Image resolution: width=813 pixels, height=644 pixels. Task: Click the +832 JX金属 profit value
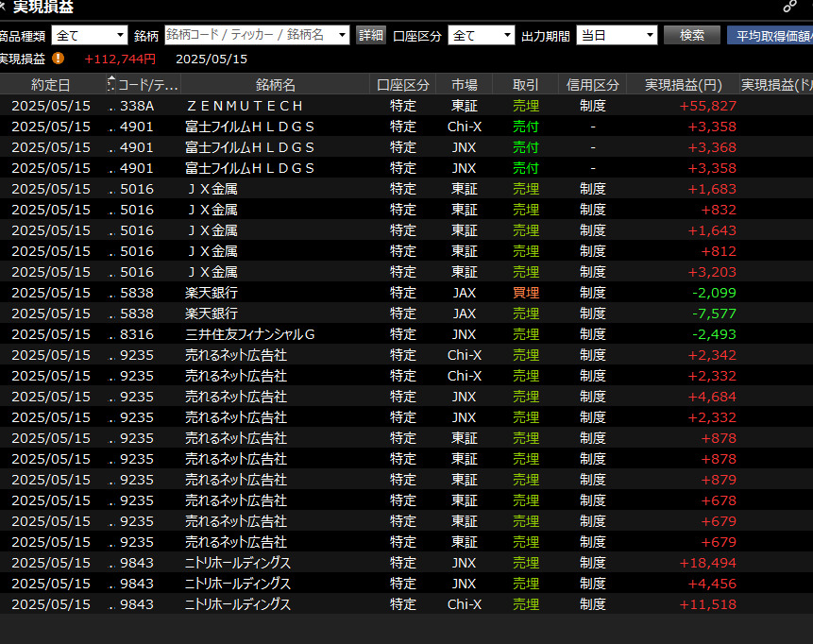coord(719,210)
